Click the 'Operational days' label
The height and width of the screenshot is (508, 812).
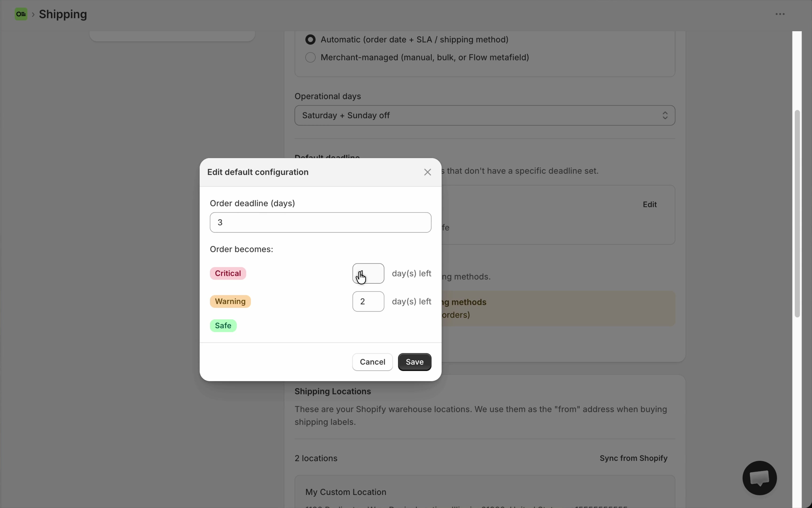pyautogui.click(x=328, y=96)
